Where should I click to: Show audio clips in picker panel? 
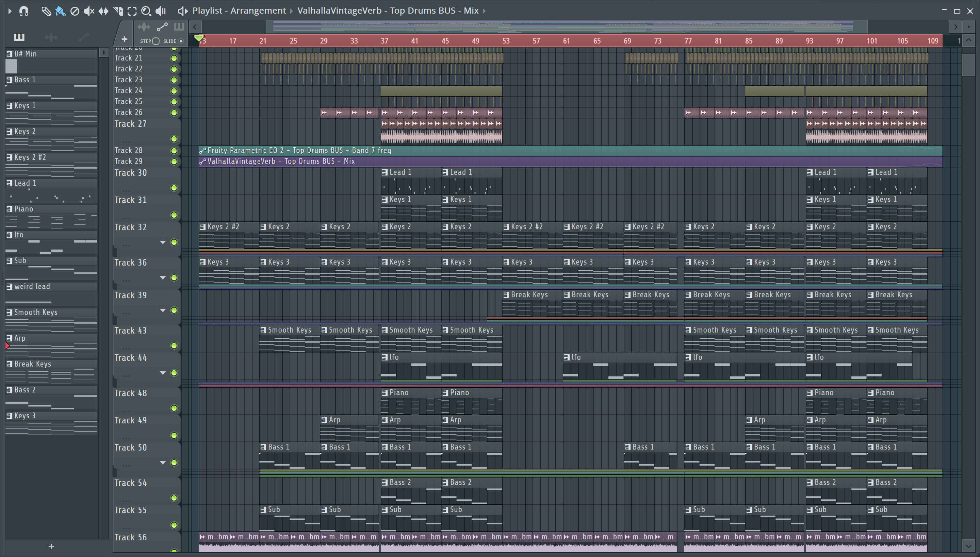(x=51, y=37)
